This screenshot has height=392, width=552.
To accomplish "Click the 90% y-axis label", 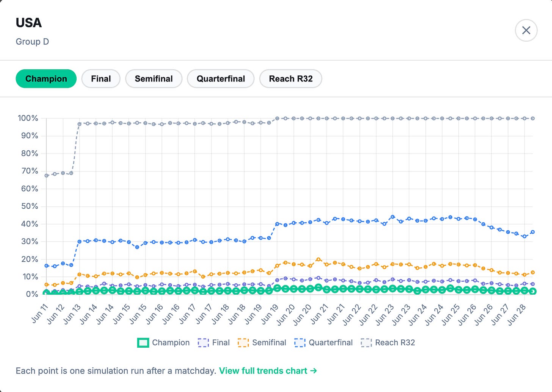I will pyautogui.click(x=30, y=136).
